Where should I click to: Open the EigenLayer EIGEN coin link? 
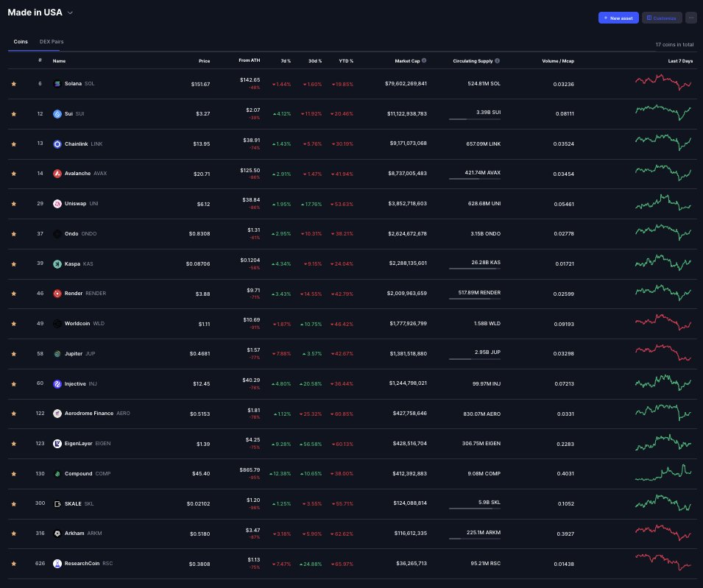(x=88, y=444)
